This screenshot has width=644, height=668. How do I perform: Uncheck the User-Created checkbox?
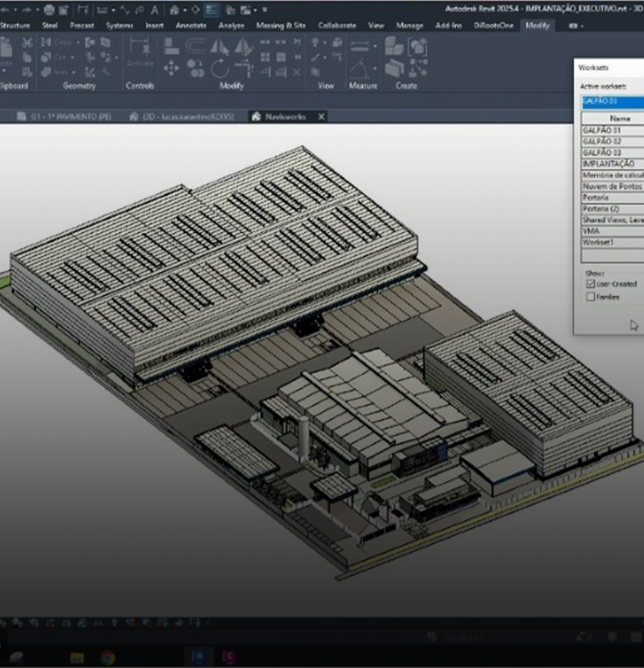pyautogui.click(x=591, y=284)
